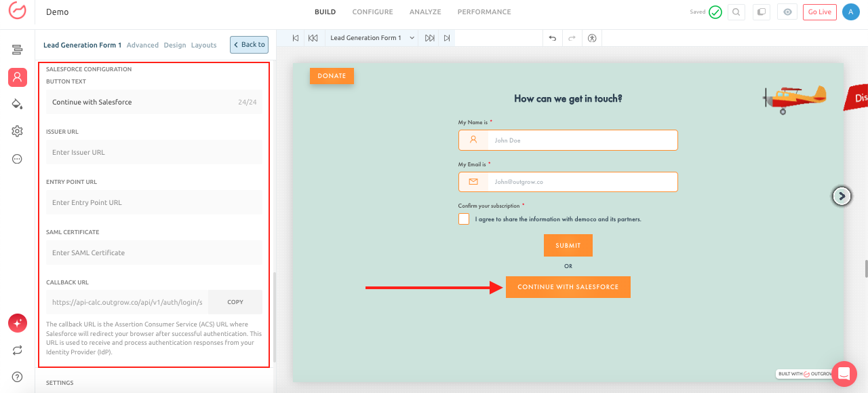The width and height of the screenshot is (868, 393).
Task: Click the Built with Outgrow badge
Action: (x=804, y=374)
